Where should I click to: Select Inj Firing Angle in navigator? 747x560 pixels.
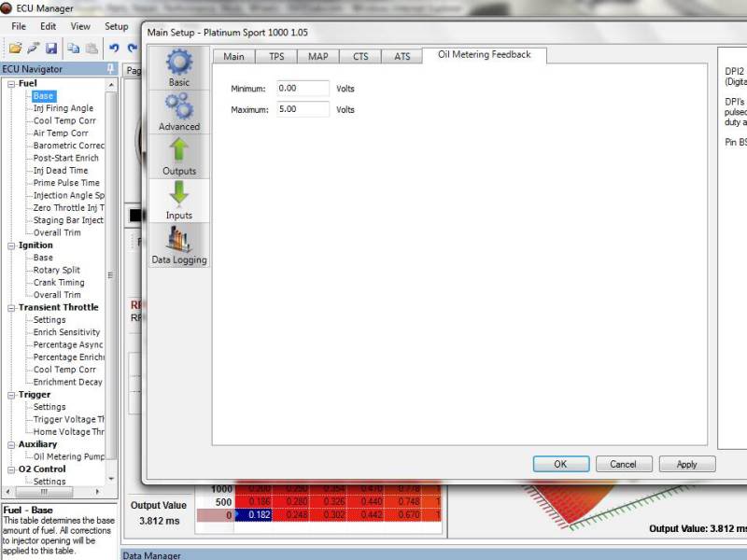pyautogui.click(x=63, y=108)
